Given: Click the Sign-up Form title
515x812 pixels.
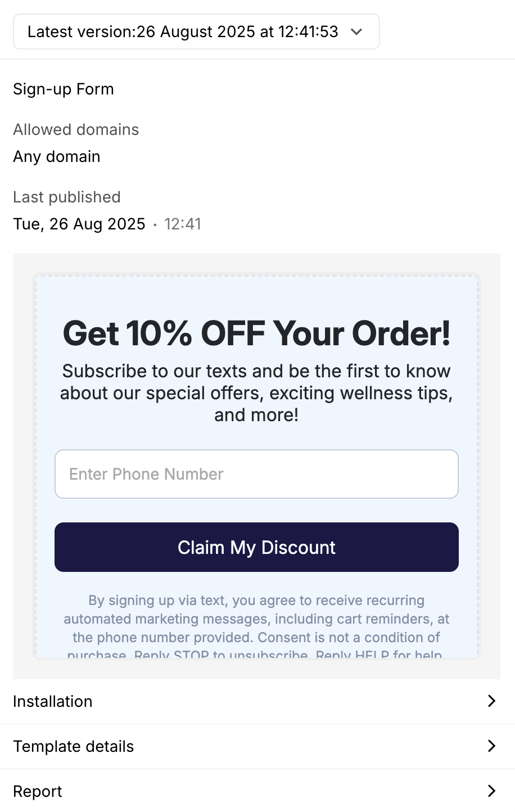Looking at the screenshot, I should click(64, 89).
